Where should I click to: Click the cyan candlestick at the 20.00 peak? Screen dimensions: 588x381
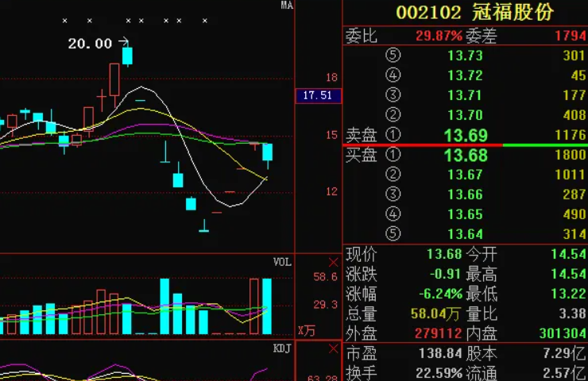127,56
